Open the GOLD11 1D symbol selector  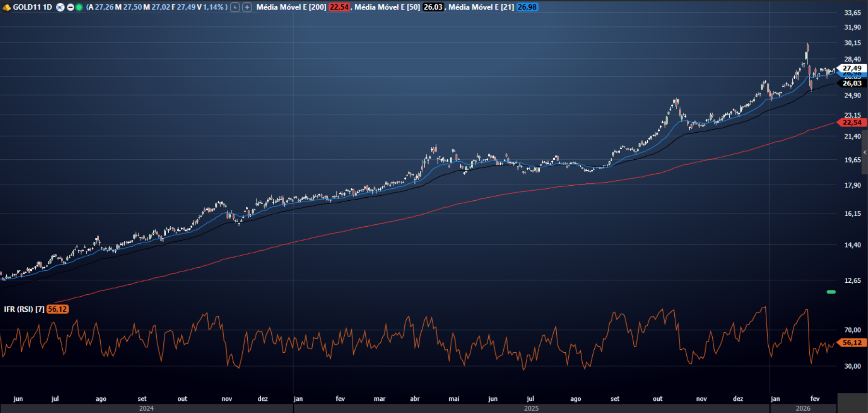click(32, 7)
